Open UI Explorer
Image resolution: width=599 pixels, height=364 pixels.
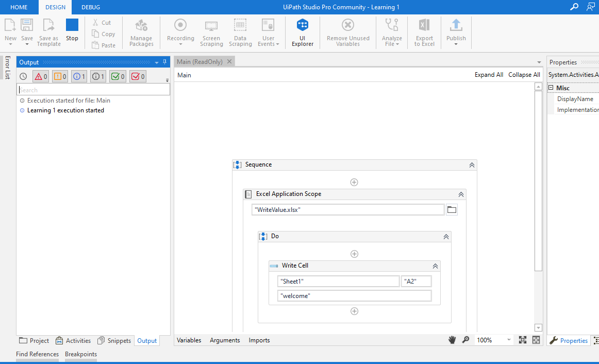(x=303, y=32)
